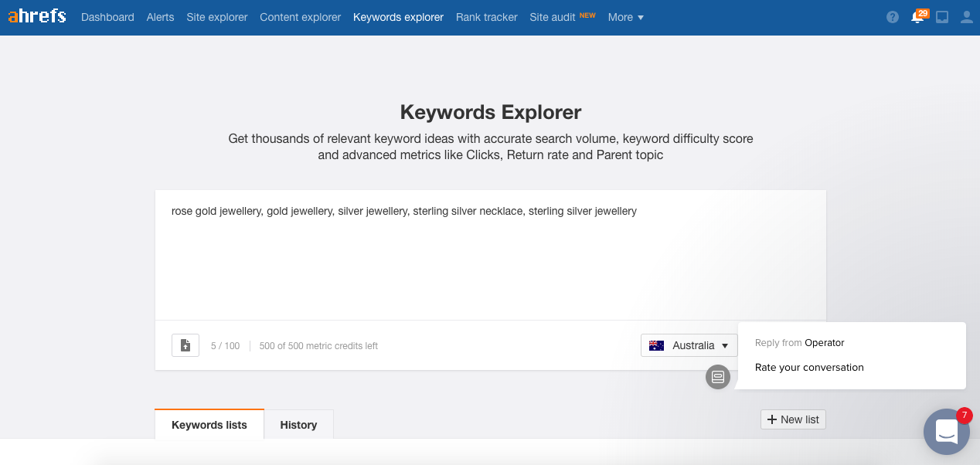The width and height of the screenshot is (980, 465).
Task: Click the 500 of 500 metric credits left text
Action: [x=318, y=346]
